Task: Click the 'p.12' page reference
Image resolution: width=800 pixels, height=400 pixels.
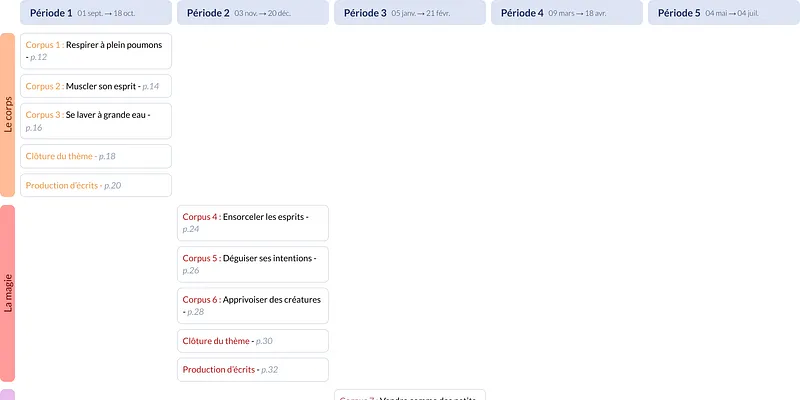Action: 38,57
